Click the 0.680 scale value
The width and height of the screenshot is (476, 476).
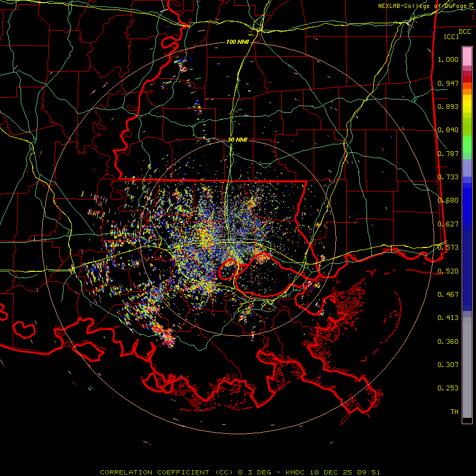[x=448, y=200]
